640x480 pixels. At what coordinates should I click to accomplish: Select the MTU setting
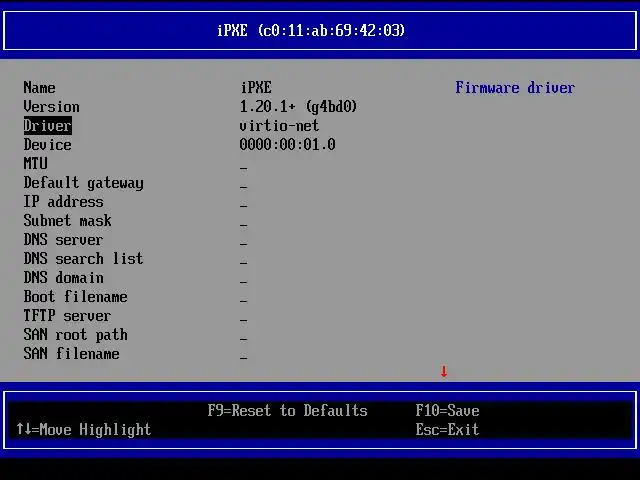tap(36, 164)
